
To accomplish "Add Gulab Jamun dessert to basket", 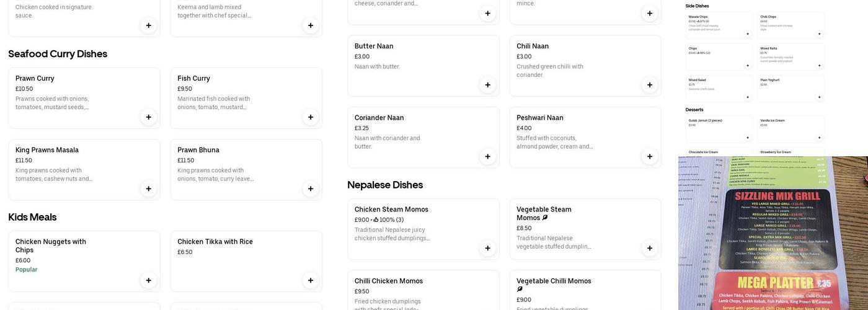I will click(x=747, y=138).
